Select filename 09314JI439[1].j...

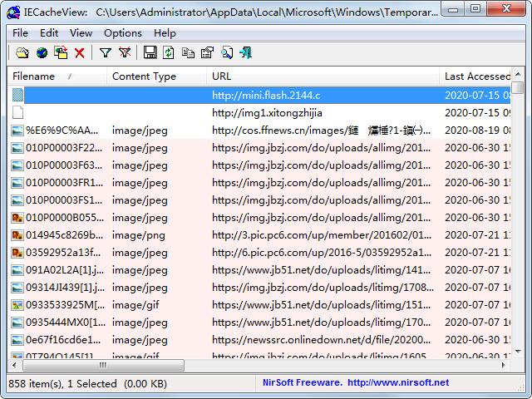click(x=65, y=288)
